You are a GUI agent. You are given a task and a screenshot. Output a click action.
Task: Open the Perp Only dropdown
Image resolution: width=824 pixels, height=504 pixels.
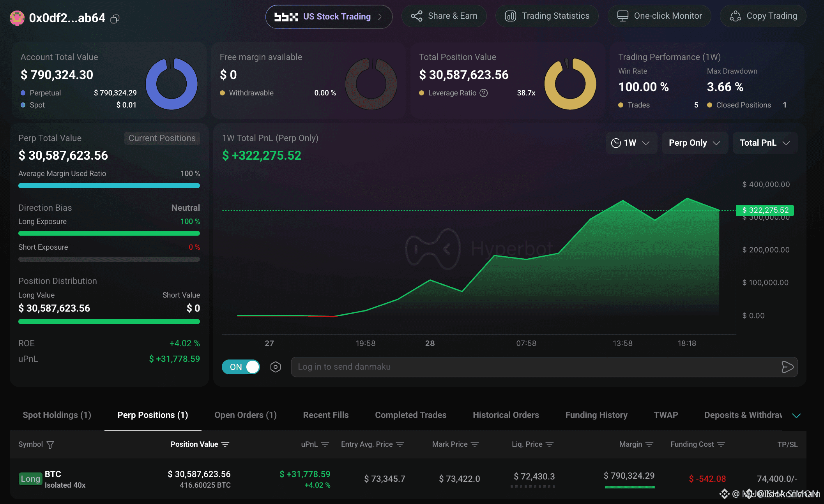coord(695,143)
